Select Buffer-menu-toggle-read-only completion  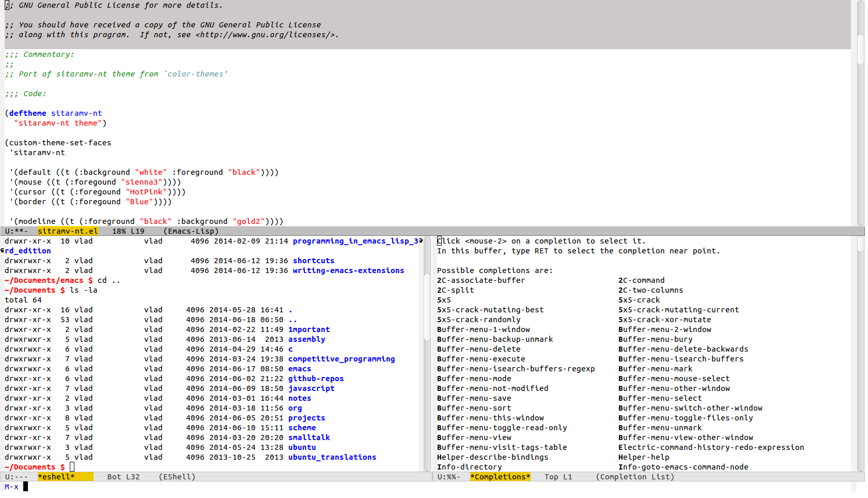502,428
